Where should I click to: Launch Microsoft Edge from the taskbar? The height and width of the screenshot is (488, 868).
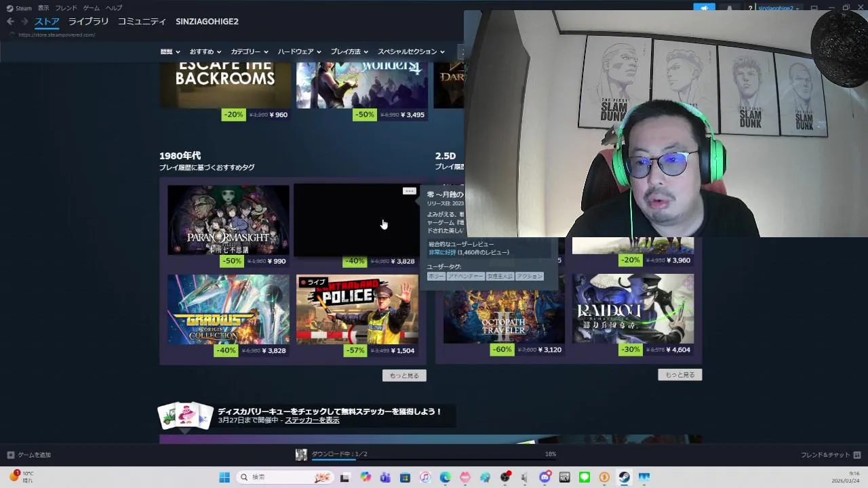tap(445, 477)
